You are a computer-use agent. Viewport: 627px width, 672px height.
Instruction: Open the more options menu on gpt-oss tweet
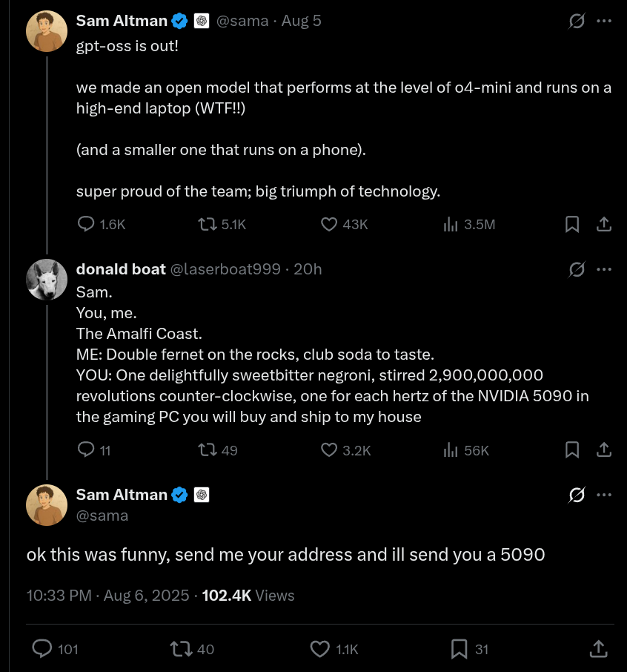click(x=604, y=22)
